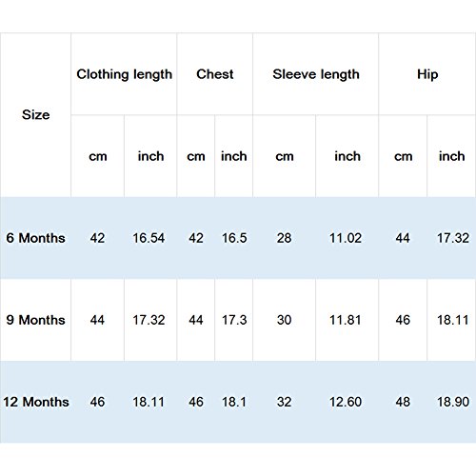The height and width of the screenshot is (476, 476).
Task: Click the 17.32 hip value for 6 Months
Action: pos(451,238)
